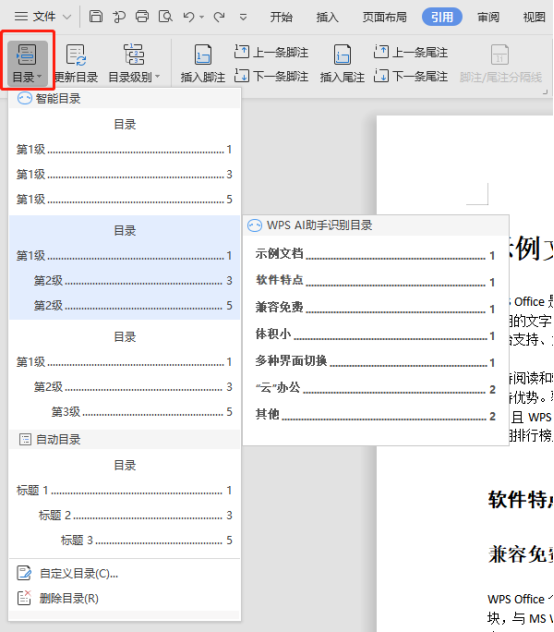Click the 智能目录 section header
This screenshot has width=554, height=632.
pos(124,98)
